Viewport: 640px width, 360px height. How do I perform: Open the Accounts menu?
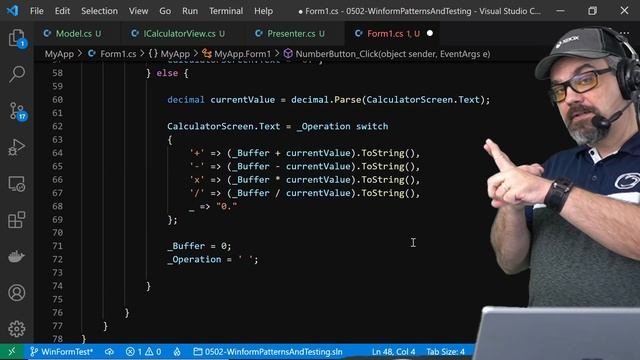point(17,293)
